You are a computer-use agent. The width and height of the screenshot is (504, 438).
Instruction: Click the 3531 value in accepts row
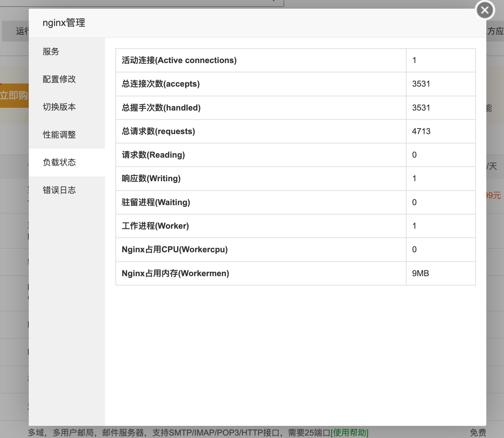click(421, 84)
